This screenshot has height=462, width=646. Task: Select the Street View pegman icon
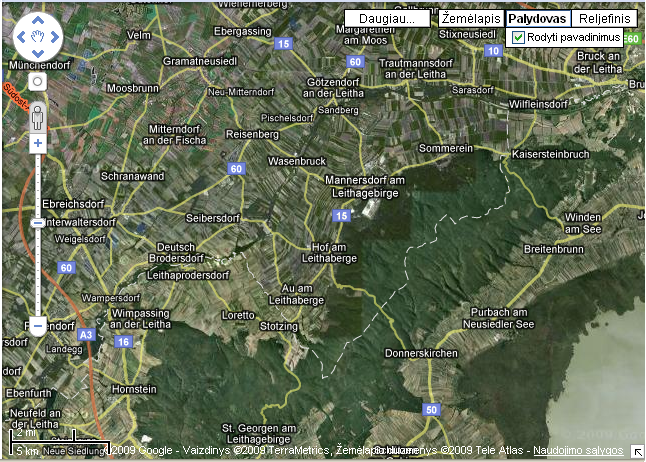37,117
